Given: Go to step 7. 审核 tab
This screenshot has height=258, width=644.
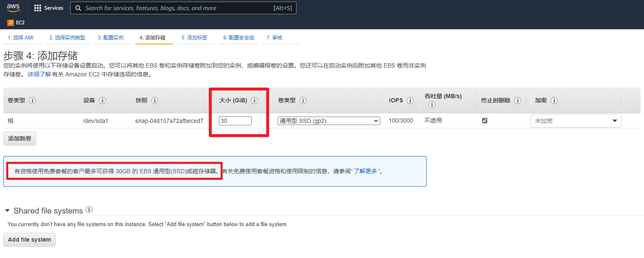Looking at the screenshot, I should [x=274, y=38].
